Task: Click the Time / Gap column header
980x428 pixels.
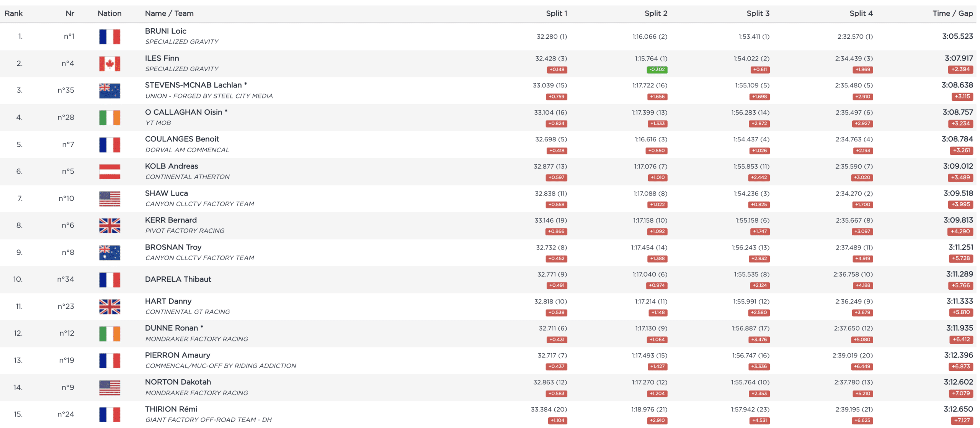Action: 952,13
